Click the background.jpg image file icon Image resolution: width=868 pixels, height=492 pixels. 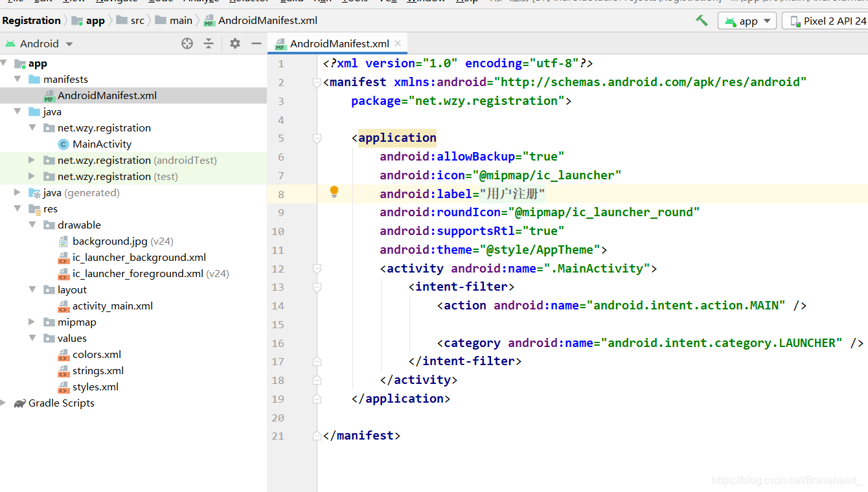[63, 241]
